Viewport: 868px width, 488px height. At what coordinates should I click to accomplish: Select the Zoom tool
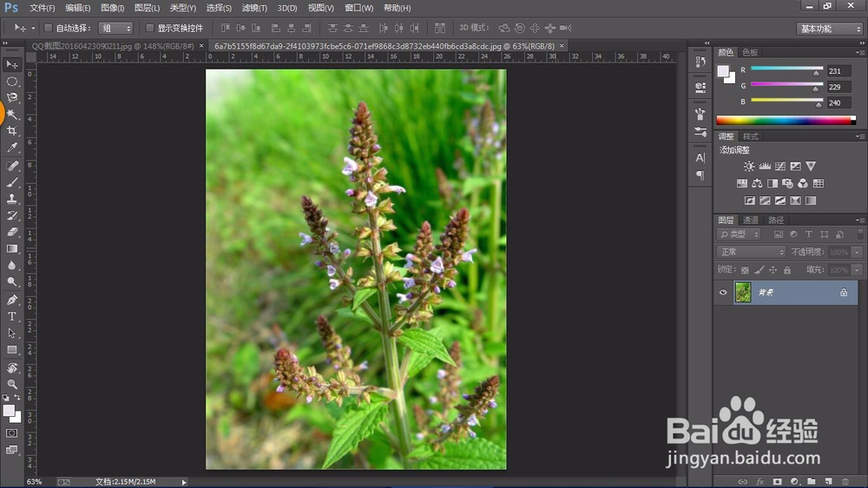11,384
